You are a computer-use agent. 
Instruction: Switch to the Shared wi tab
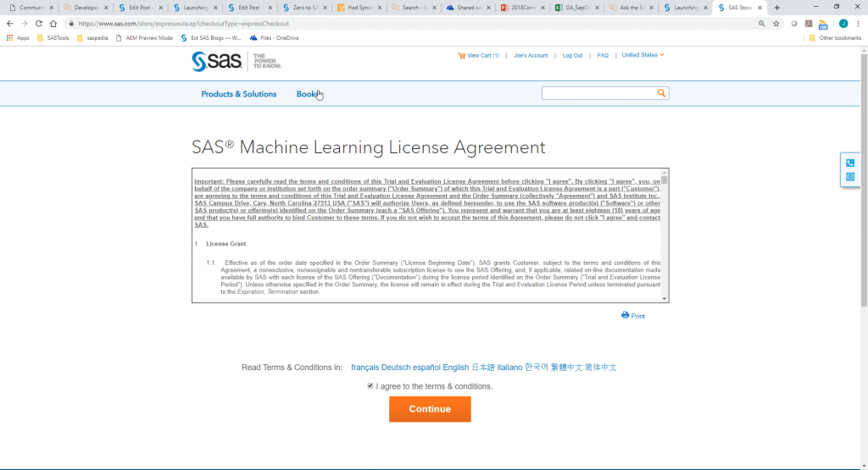tap(467, 8)
